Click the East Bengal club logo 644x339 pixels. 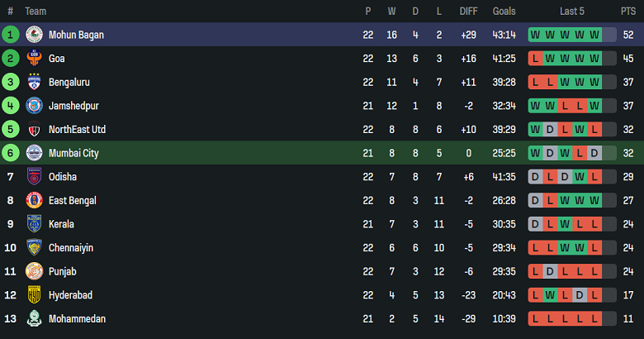(34, 200)
